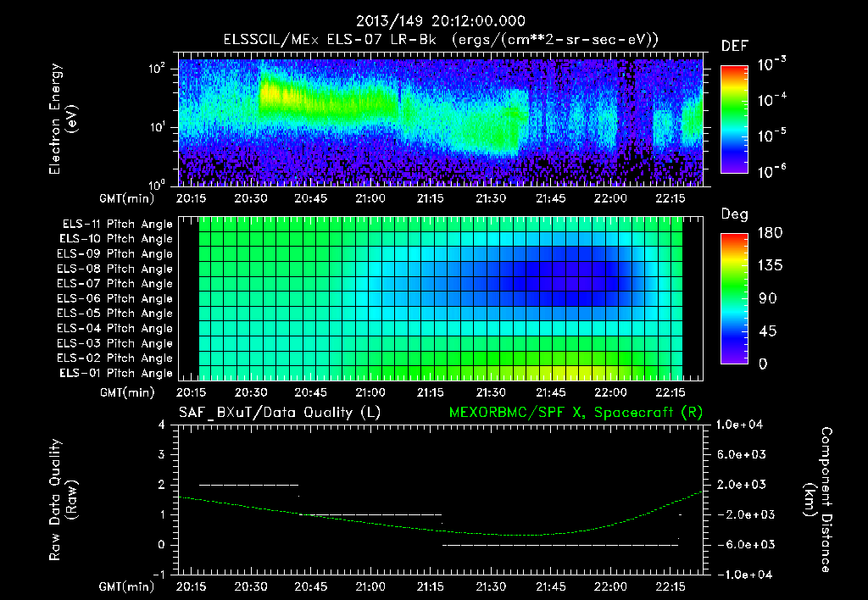
Task: Click the 180 value on the Deg scale
Action: [771, 232]
